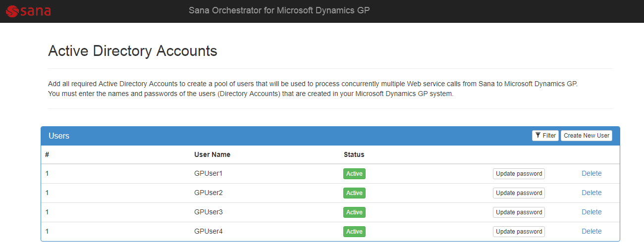This screenshot has width=644, height=247.
Task: Click the GPUser3 user name cell
Action: tap(209, 212)
